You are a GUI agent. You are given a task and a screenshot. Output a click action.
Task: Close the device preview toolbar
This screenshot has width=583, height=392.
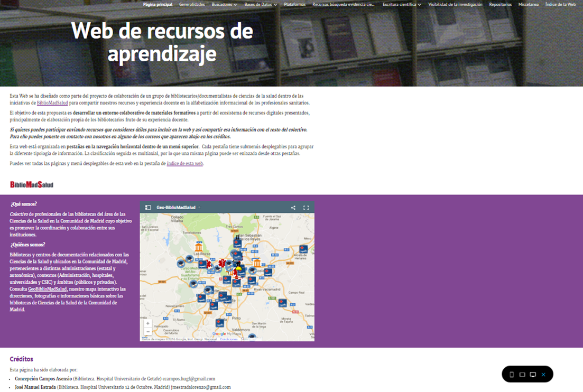(x=543, y=375)
